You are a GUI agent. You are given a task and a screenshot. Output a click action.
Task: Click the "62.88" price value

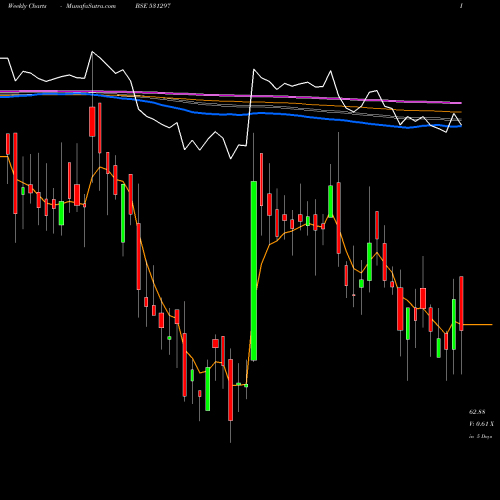point(477,412)
